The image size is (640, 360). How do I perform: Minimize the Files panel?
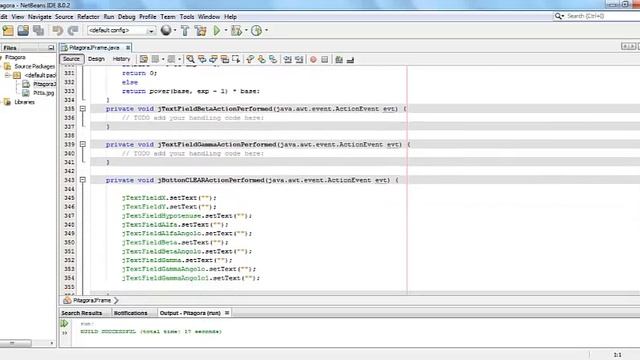click(x=51, y=48)
